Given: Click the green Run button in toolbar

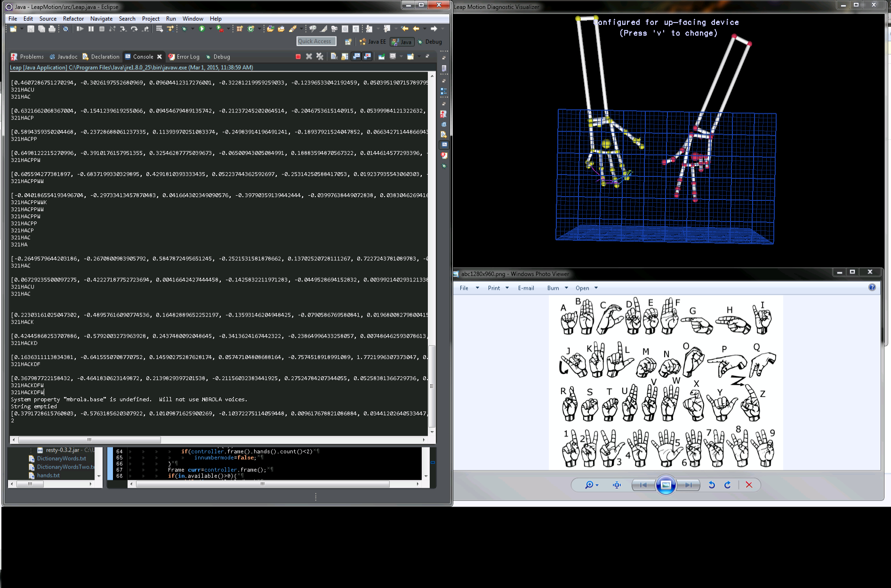Looking at the screenshot, I should (x=202, y=29).
